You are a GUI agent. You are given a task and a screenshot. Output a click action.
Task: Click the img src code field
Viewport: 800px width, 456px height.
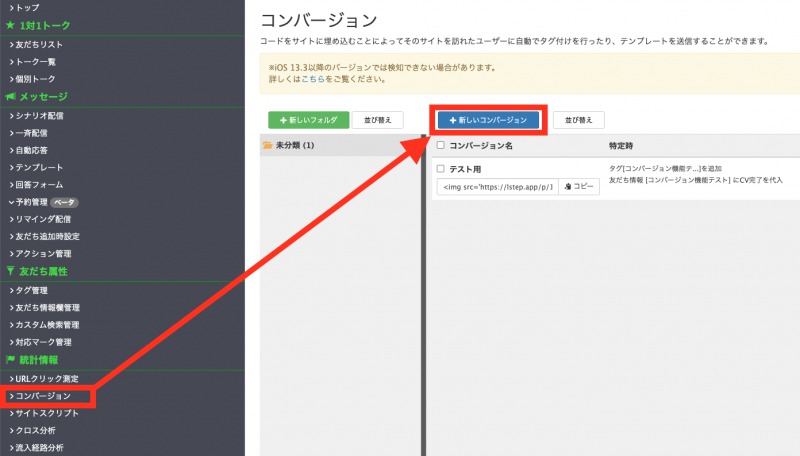pyautogui.click(x=496, y=187)
